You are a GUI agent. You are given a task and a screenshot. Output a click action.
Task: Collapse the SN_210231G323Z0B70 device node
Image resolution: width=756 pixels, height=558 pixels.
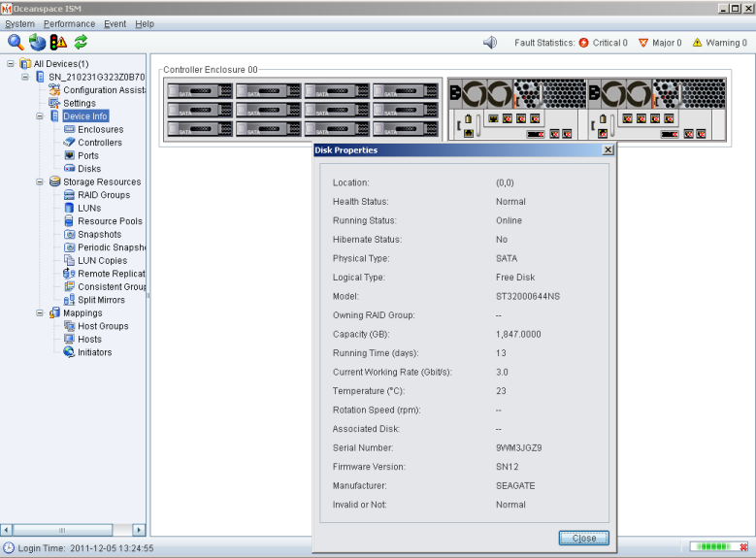pos(25,77)
